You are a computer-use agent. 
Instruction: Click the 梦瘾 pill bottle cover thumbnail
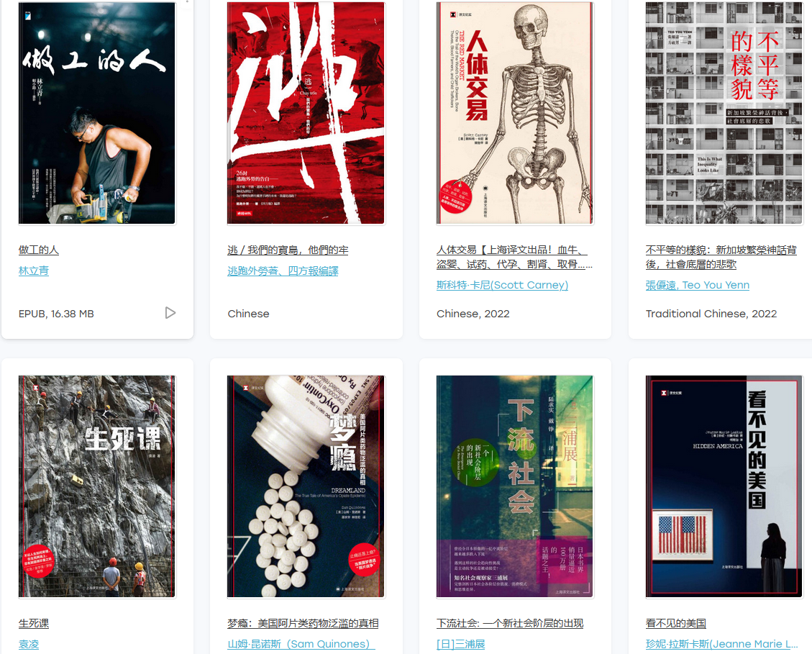coord(306,486)
